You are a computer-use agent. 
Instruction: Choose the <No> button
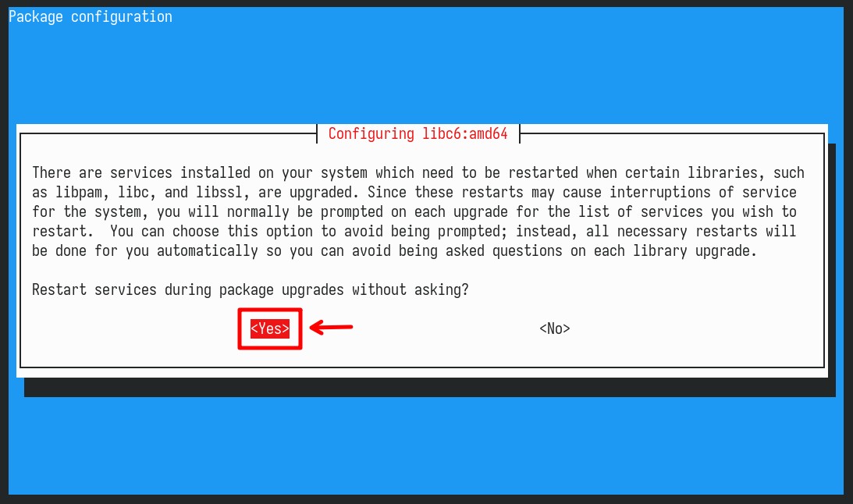coord(554,328)
